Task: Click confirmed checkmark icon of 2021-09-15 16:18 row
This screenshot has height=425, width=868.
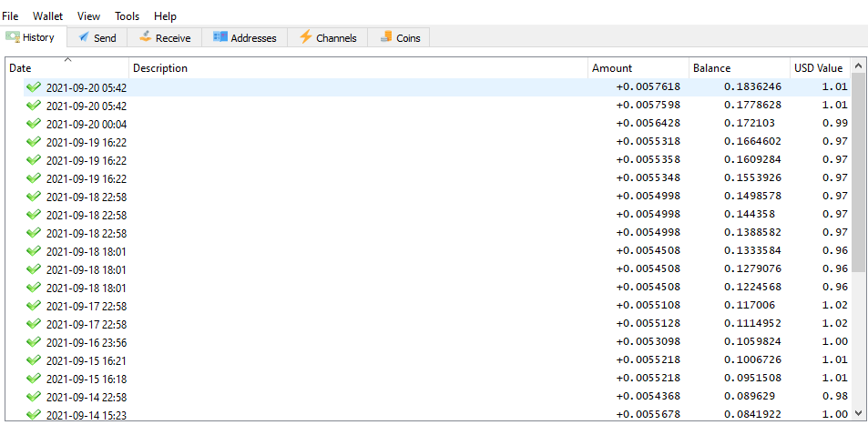Action: [x=34, y=379]
